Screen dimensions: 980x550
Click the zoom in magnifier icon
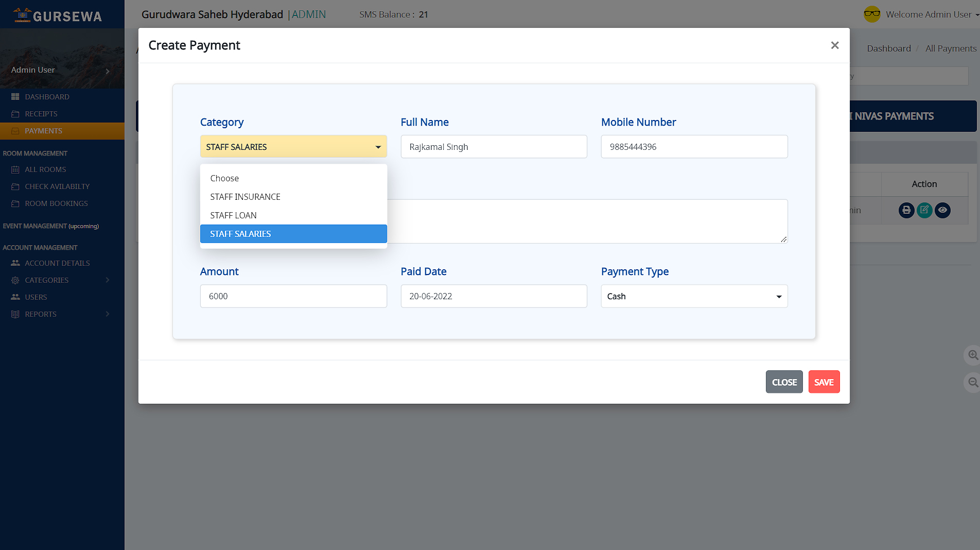(x=972, y=355)
